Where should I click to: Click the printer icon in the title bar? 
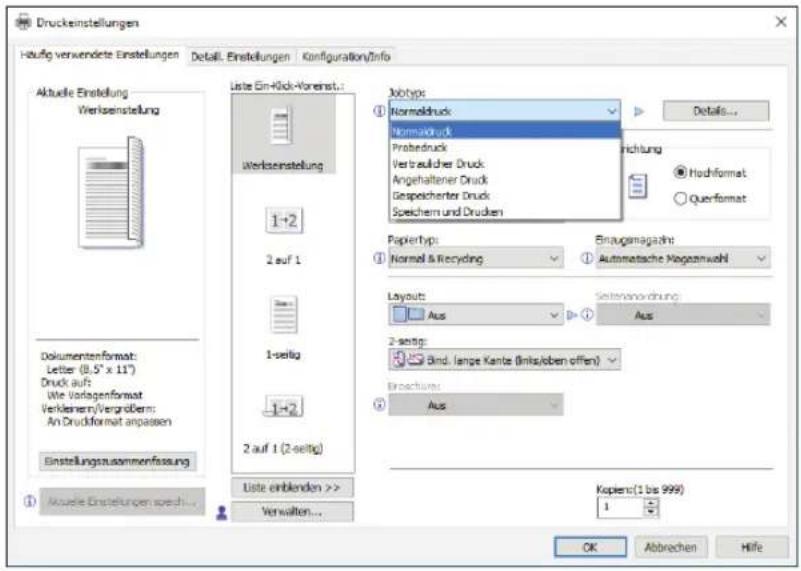click(23, 22)
